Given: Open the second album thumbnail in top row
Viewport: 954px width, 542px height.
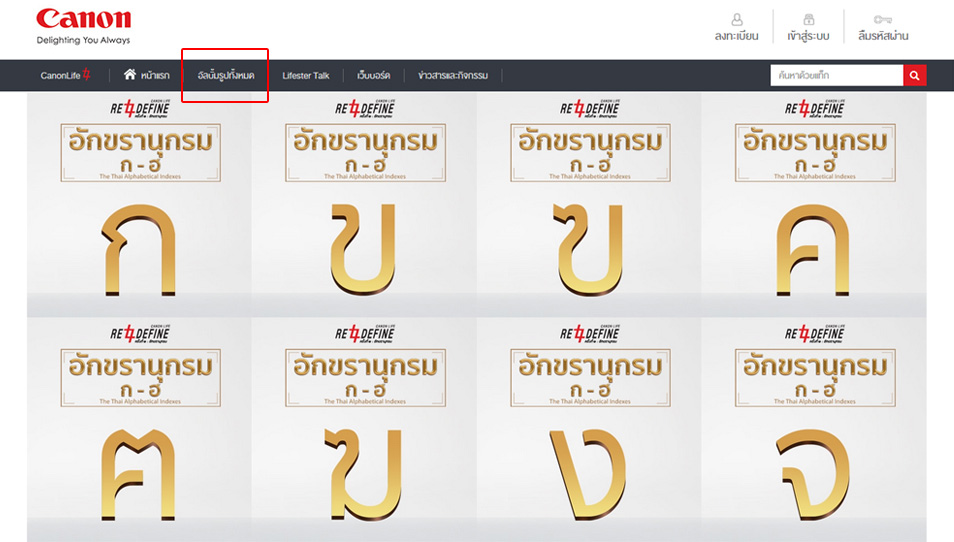Looking at the screenshot, I should click(363, 204).
